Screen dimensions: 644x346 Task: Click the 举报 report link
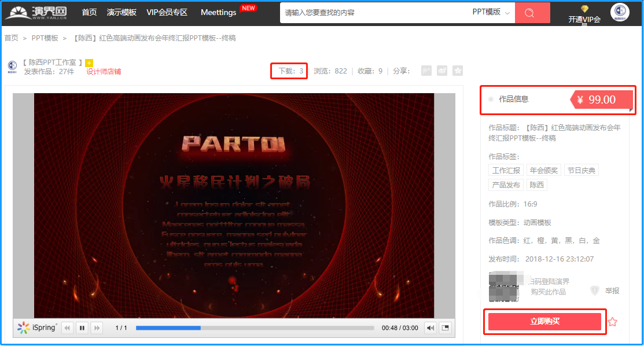pos(612,291)
